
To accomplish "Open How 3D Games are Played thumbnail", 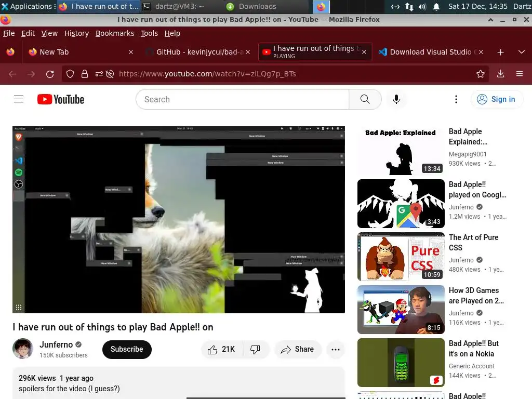I will click(401, 310).
